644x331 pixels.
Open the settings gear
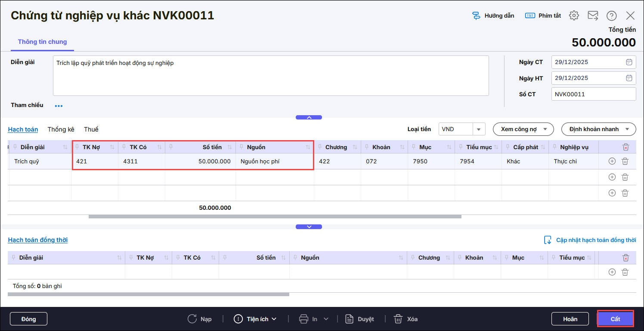click(x=574, y=16)
